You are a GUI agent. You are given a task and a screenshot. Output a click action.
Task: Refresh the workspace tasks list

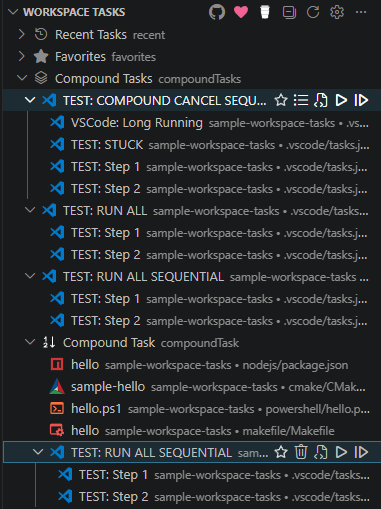(x=313, y=12)
